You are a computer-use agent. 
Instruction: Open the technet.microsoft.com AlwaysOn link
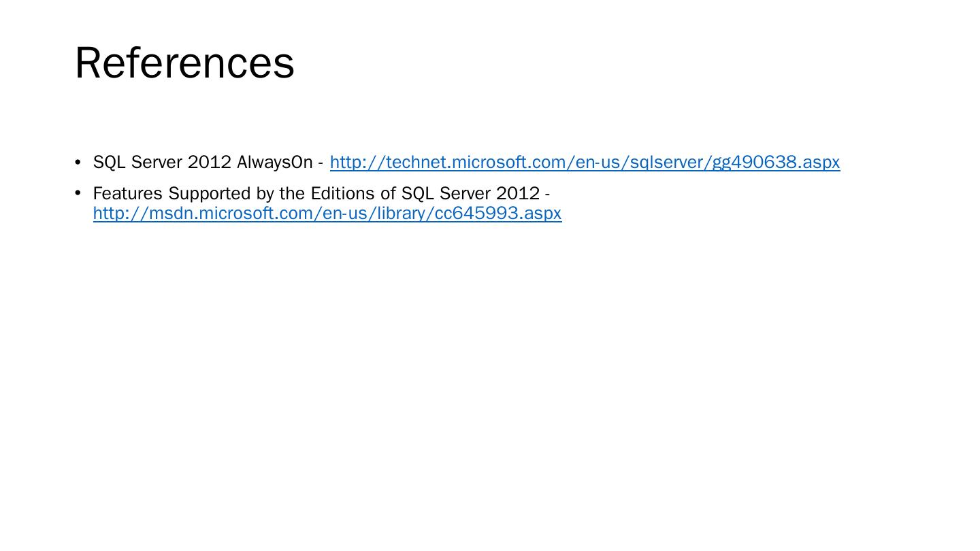[585, 163]
